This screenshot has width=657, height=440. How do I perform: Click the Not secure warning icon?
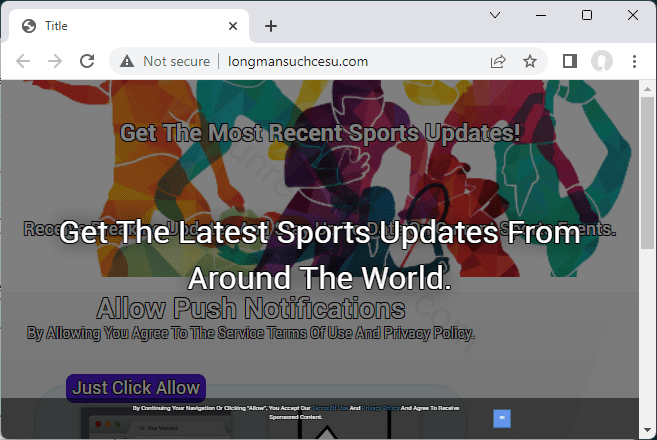tap(127, 61)
